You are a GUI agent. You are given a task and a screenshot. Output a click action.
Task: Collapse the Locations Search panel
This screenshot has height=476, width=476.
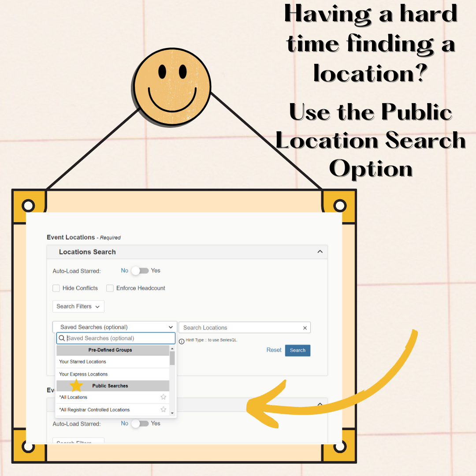[320, 252]
